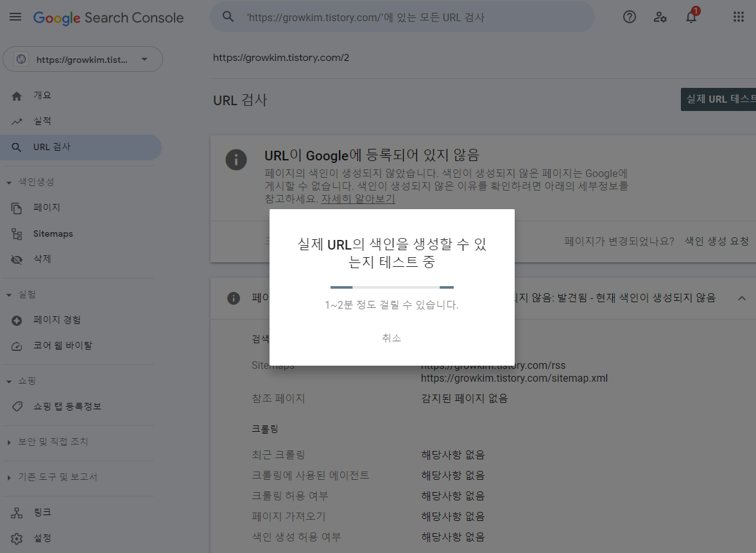Expand the 기존 도구 및 보고서 section
Viewport: 756px width, 553px height.
(x=9, y=477)
